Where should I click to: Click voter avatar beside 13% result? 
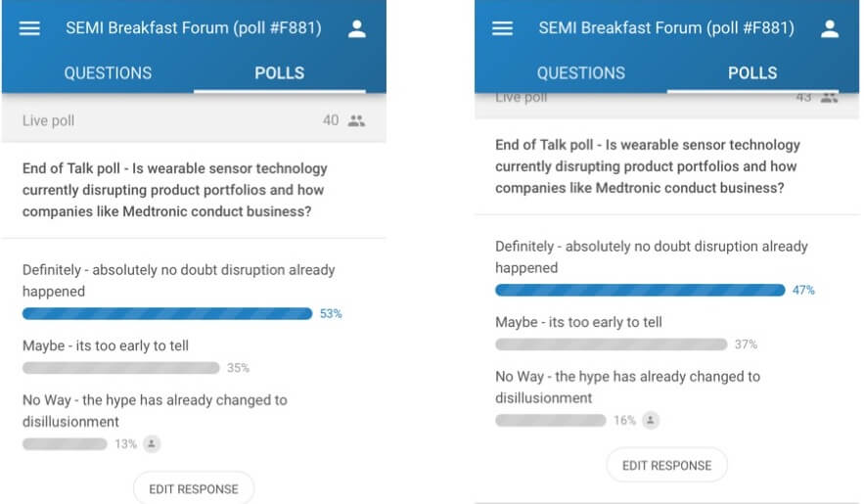[152, 444]
